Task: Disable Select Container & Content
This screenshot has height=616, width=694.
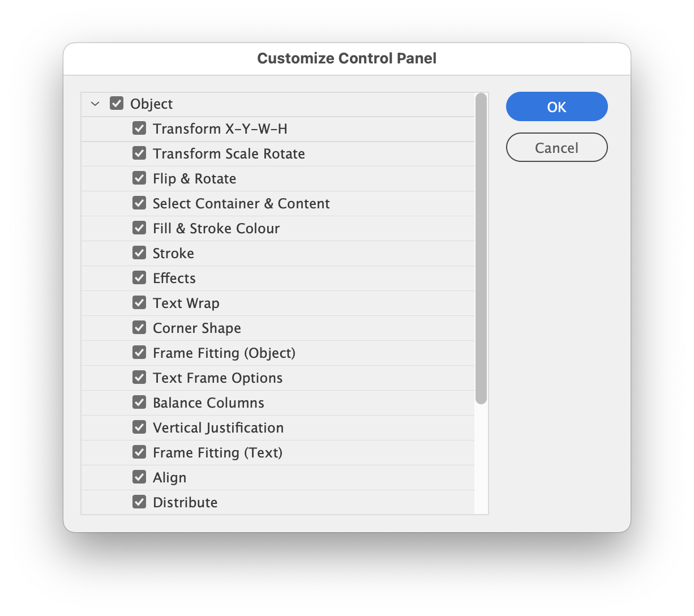Action: [x=139, y=203]
